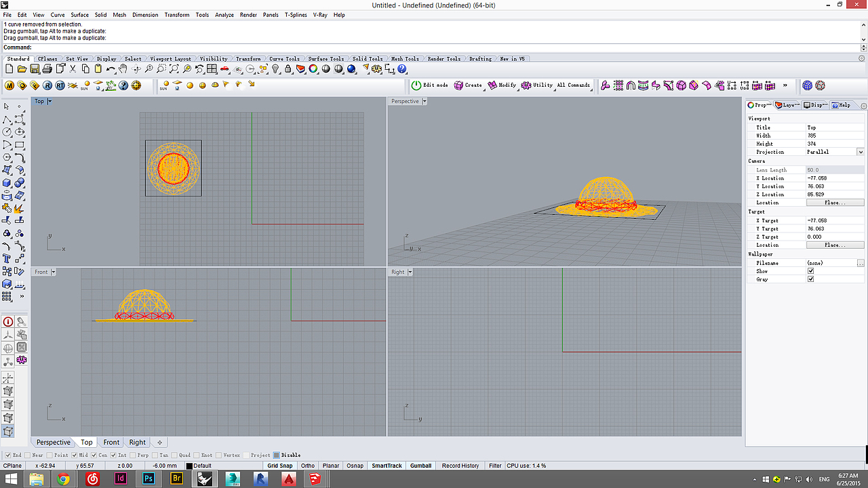Toggle the Near osnap checkbox
Viewport: 868px width, 488px height.
pos(27,455)
